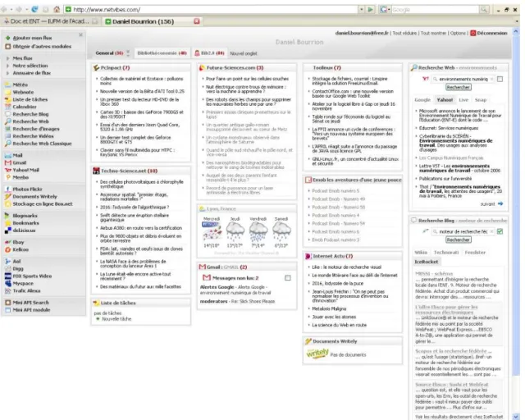This screenshot has height=420, width=525.
Task: Click the Photos Flickr sidebar icon
Action: tap(8, 189)
